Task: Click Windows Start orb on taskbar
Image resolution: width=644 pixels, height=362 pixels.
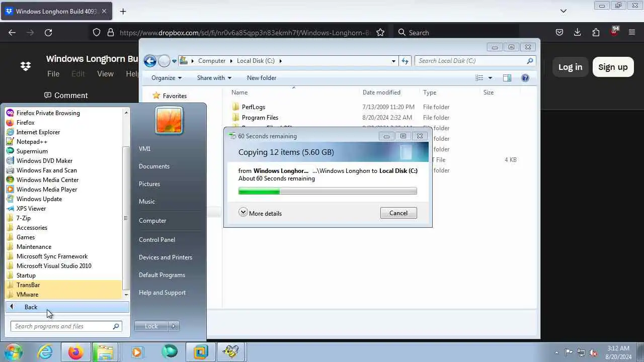Action: [14, 352]
